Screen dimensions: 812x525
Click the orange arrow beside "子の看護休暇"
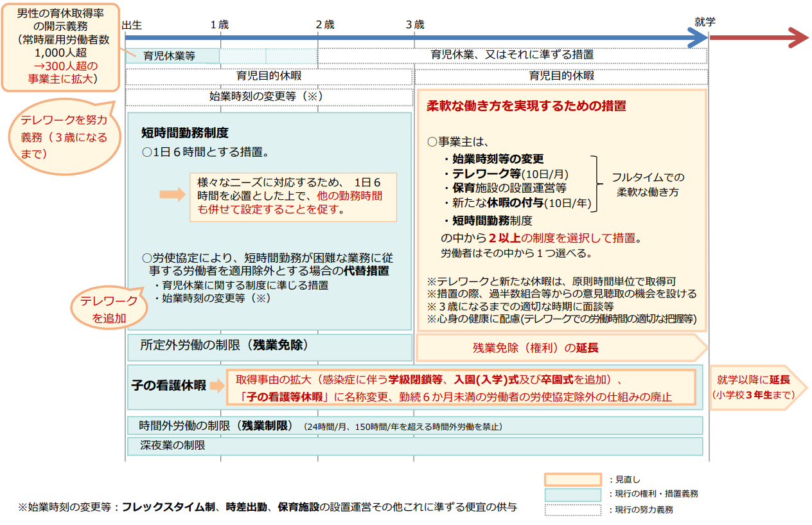[x=217, y=386]
